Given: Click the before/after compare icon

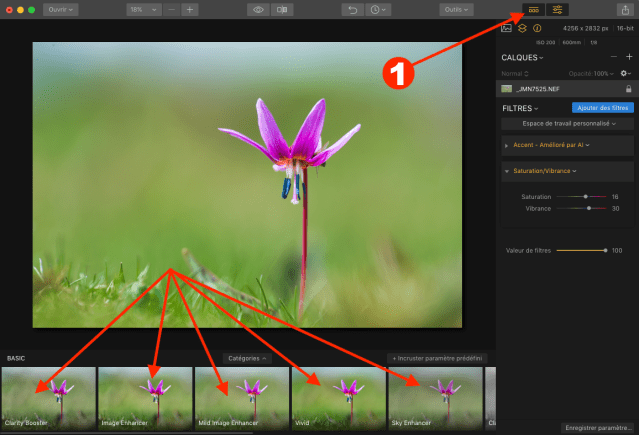Looking at the screenshot, I should [x=283, y=9].
